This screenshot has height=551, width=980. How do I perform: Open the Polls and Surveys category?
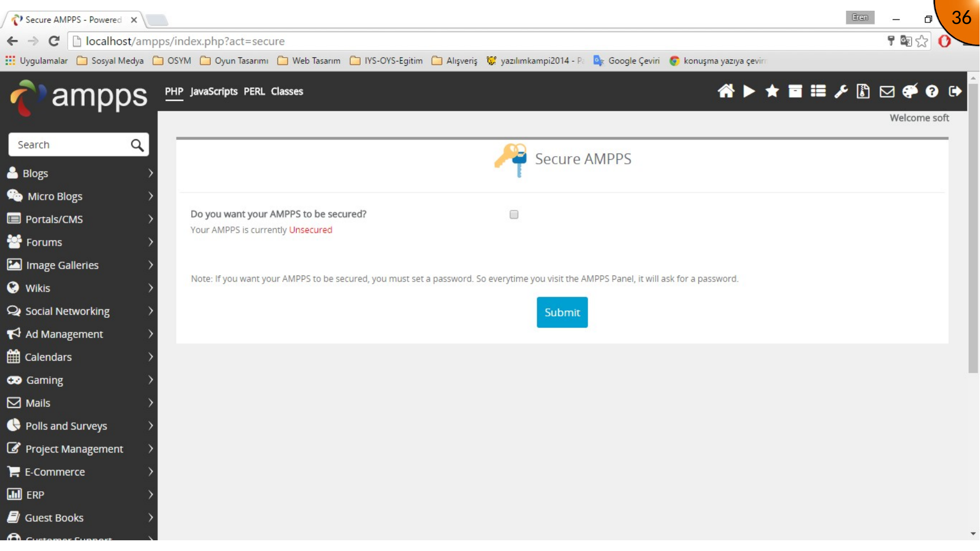pyautogui.click(x=79, y=426)
